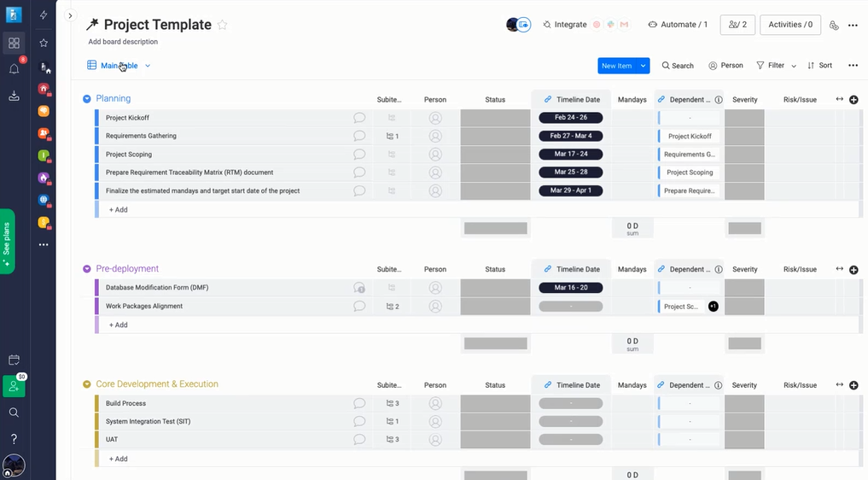Collapse Core Development & Execution group
Image resolution: width=868 pixels, height=480 pixels.
click(x=87, y=384)
